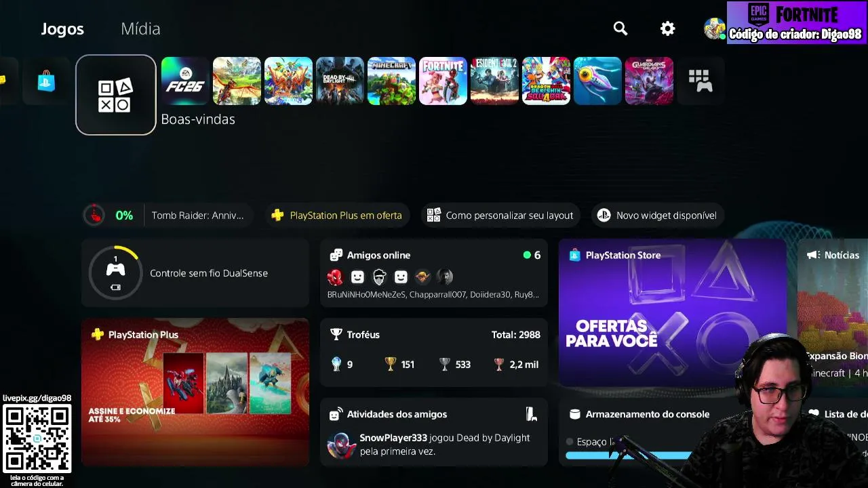868x488 pixels.
Task: Open the Notícias widget
Action: [x=833, y=312]
